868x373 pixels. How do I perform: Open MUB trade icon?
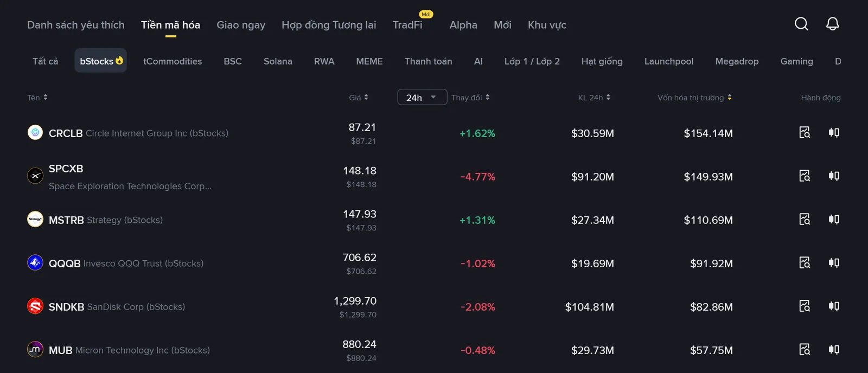pos(834,350)
